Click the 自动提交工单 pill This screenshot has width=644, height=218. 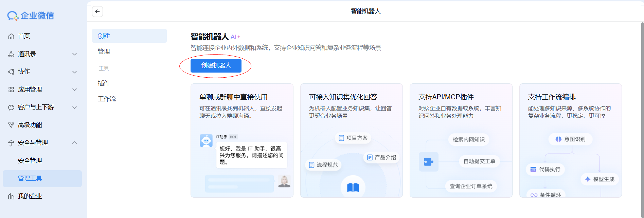point(479,161)
